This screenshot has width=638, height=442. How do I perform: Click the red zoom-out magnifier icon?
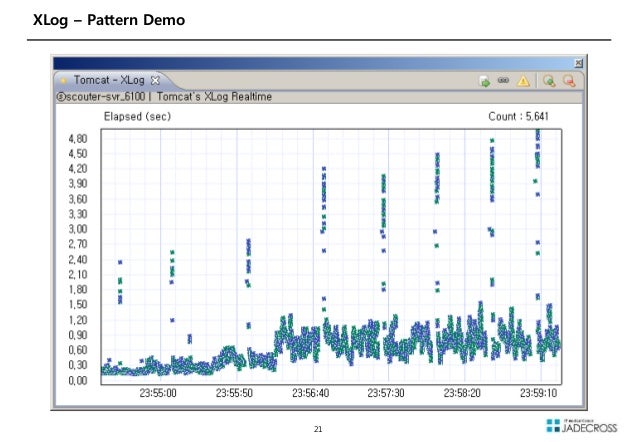568,80
